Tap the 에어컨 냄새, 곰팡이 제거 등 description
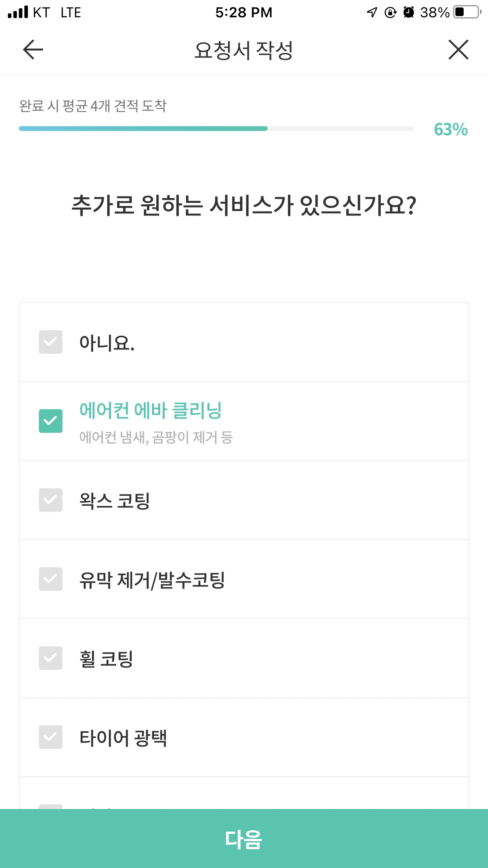This screenshot has height=868, width=488. click(x=156, y=437)
